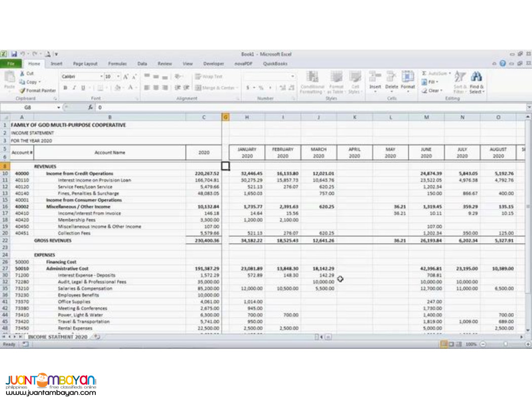Toggle bold formatting on the selection
This screenshot has height=399, width=532.
click(66, 87)
